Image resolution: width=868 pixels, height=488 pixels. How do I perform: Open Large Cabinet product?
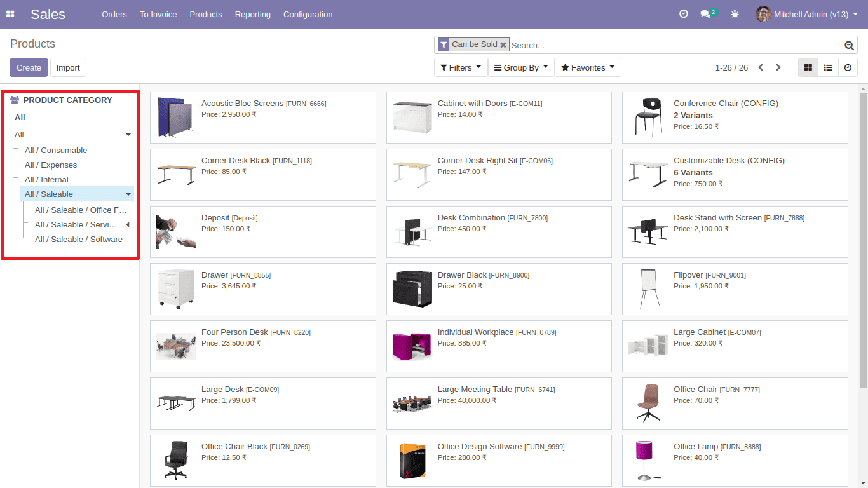[735, 346]
